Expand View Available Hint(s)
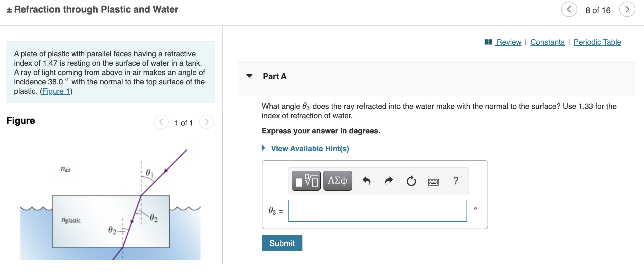Screen dimensions: 644x275 point(309,149)
